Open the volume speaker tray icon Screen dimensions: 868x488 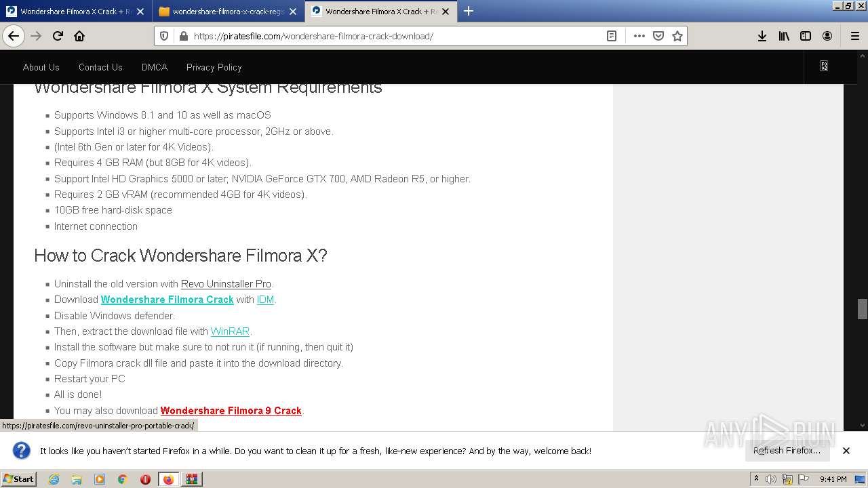pyautogui.click(x=771, y=479)
